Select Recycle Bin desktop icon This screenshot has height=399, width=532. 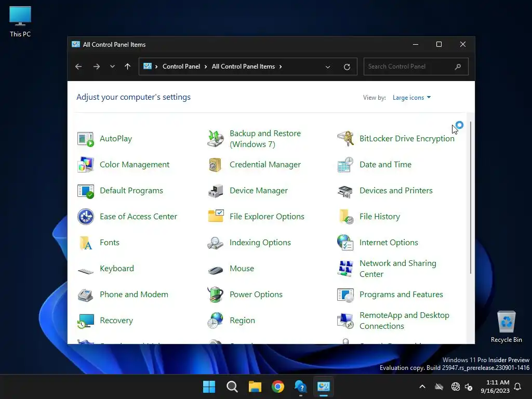tap(506, 327)
